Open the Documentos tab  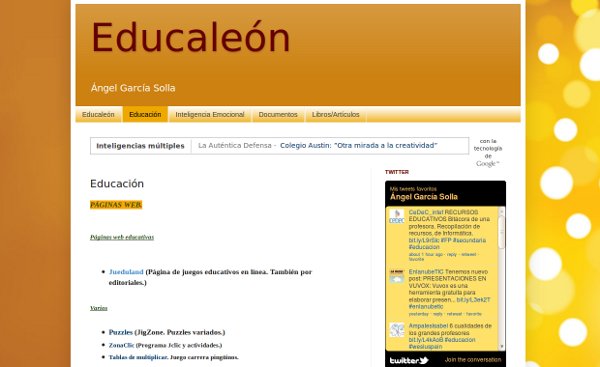click(278, 114)
